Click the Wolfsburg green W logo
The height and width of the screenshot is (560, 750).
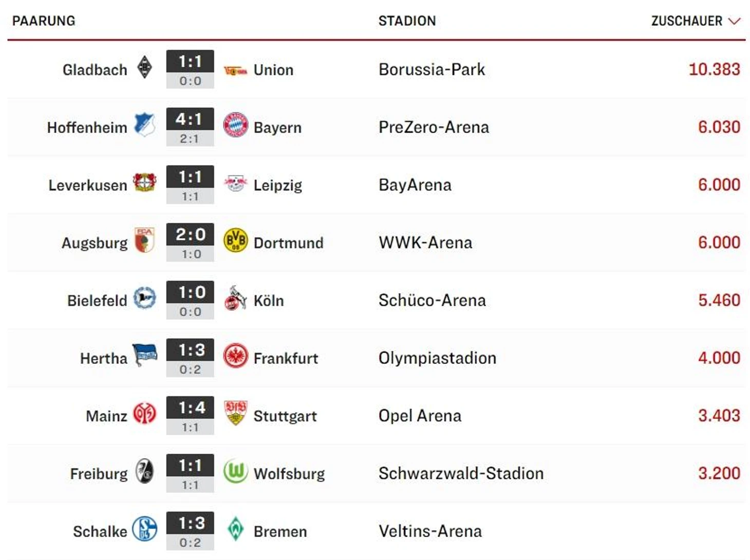[236, 471]
